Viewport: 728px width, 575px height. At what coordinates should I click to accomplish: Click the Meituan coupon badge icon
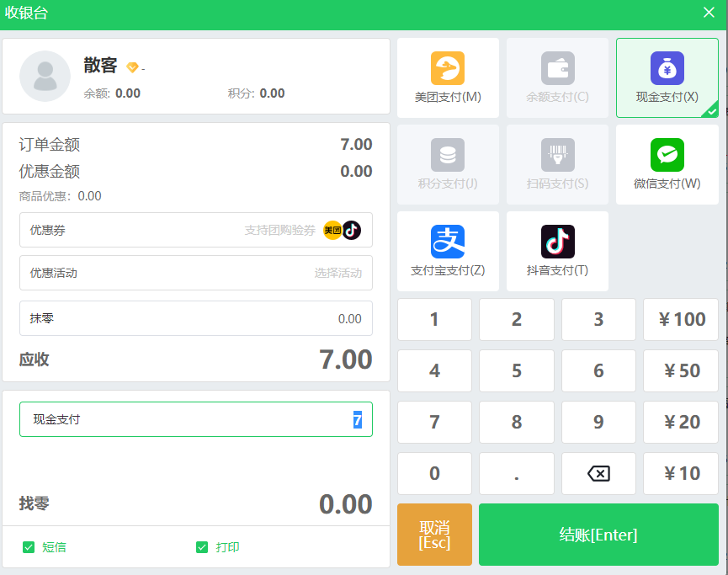pyautogui.click(x=332, y=231)
